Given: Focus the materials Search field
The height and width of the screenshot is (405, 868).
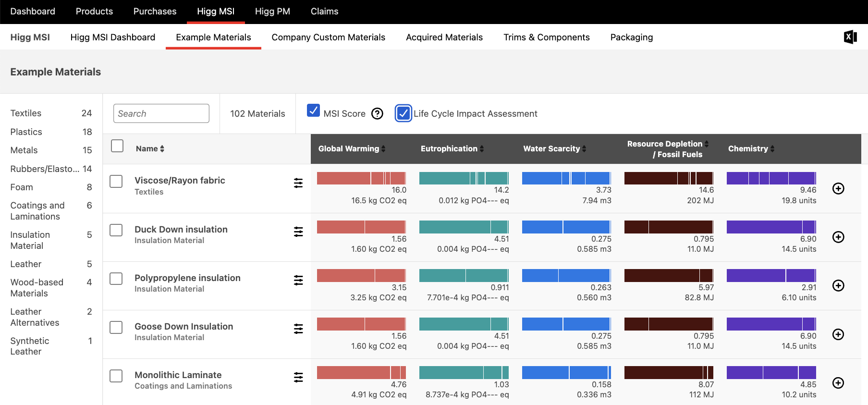Looking at the screenshot, I should click(161, 113).
